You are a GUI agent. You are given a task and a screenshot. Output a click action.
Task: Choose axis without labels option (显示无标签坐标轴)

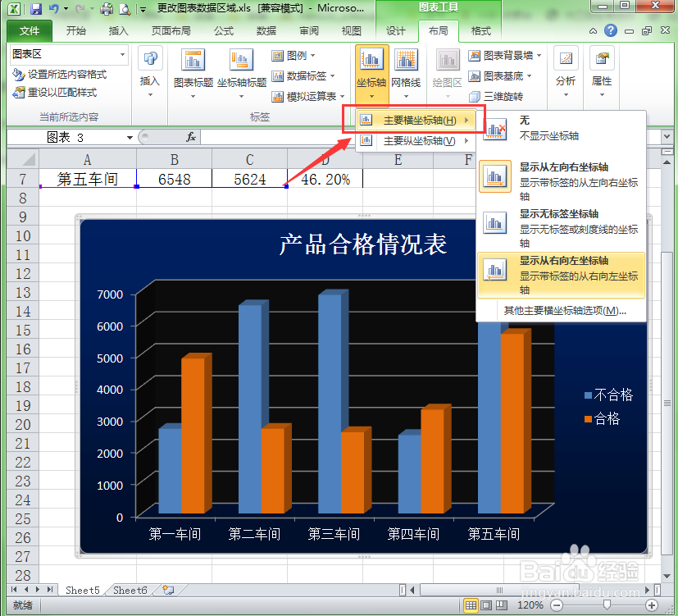coord(562,228)
